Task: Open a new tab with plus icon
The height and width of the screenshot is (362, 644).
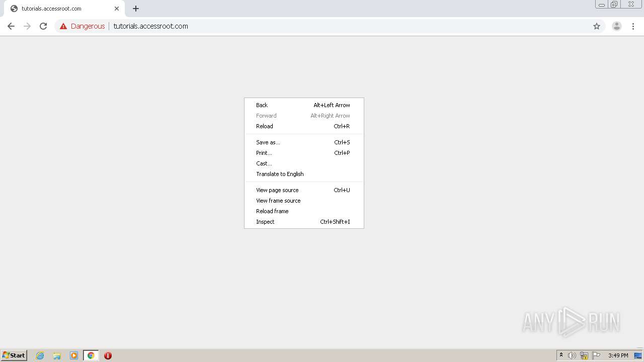Action: coord(136,9)
